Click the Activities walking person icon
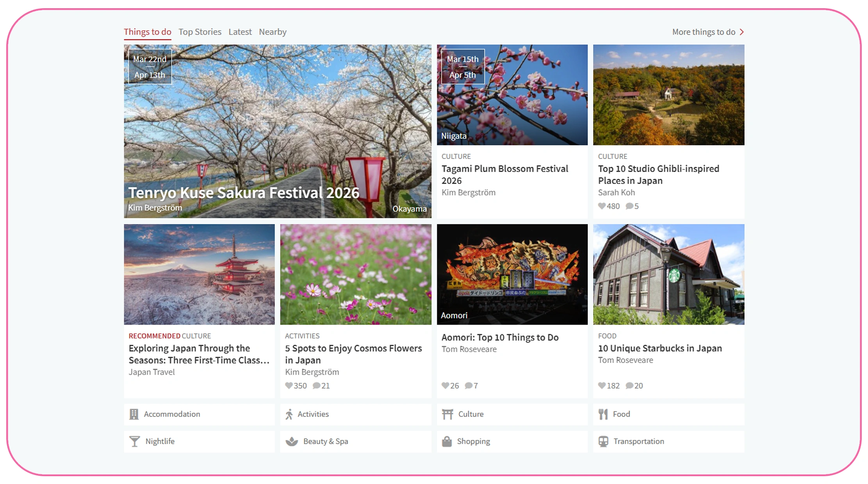This screenshot has width=868, height=484. click(289, 414)
